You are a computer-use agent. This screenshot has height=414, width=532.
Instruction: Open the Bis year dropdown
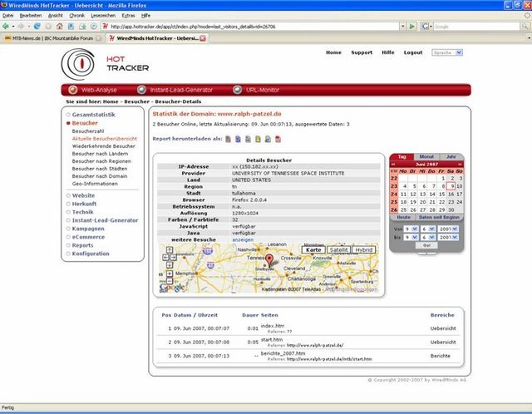click(447, 237)
